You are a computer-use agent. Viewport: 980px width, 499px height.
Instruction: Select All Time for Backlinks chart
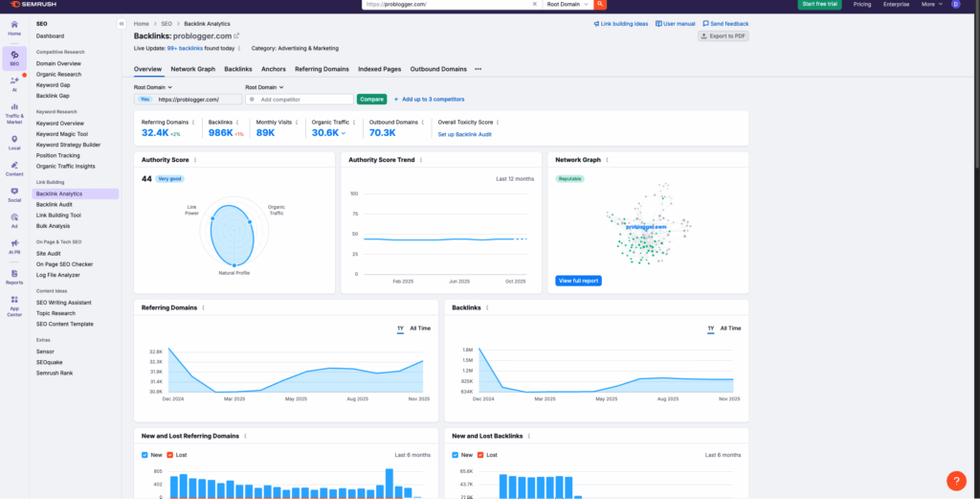[x=730, y=329]
